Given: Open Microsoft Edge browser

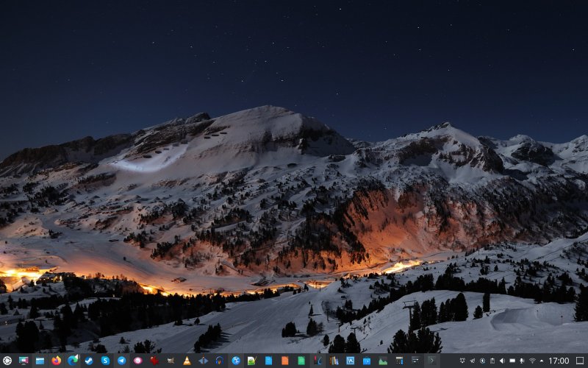Looking at the screenshot, I should click(73, 361).
